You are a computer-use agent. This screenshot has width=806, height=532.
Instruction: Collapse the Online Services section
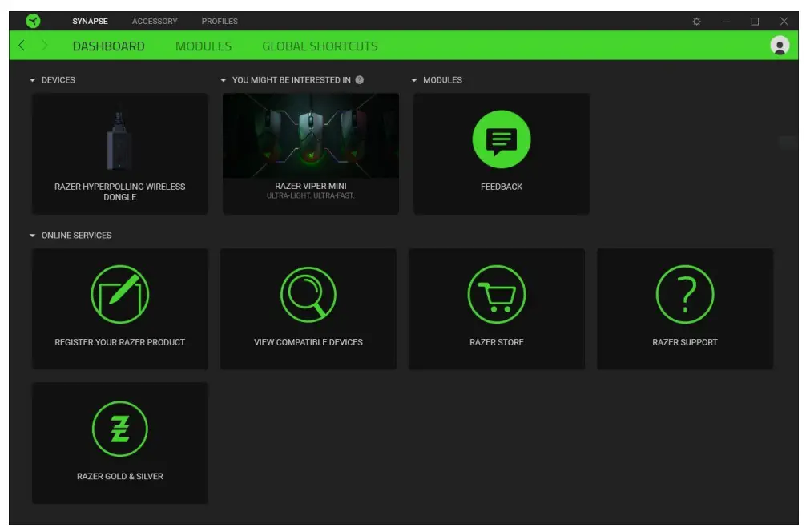coord(33,236)
